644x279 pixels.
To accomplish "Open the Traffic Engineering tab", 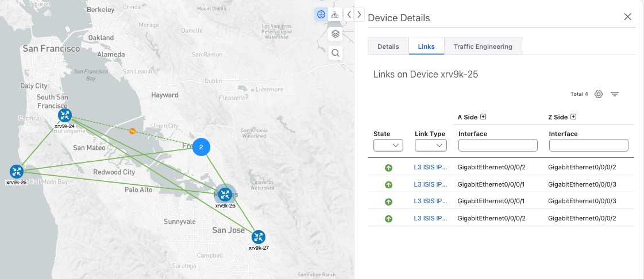I will (x=483, y=46).
